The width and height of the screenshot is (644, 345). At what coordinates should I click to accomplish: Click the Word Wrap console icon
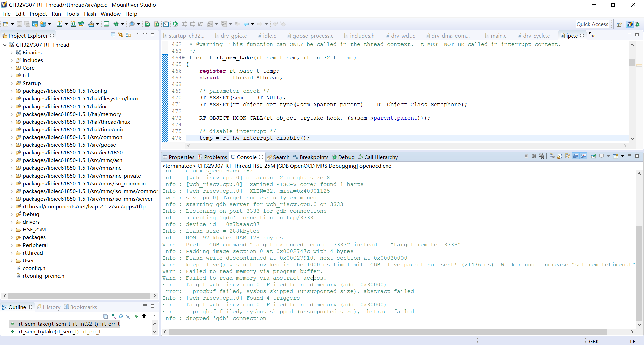(x=568, y=156)
